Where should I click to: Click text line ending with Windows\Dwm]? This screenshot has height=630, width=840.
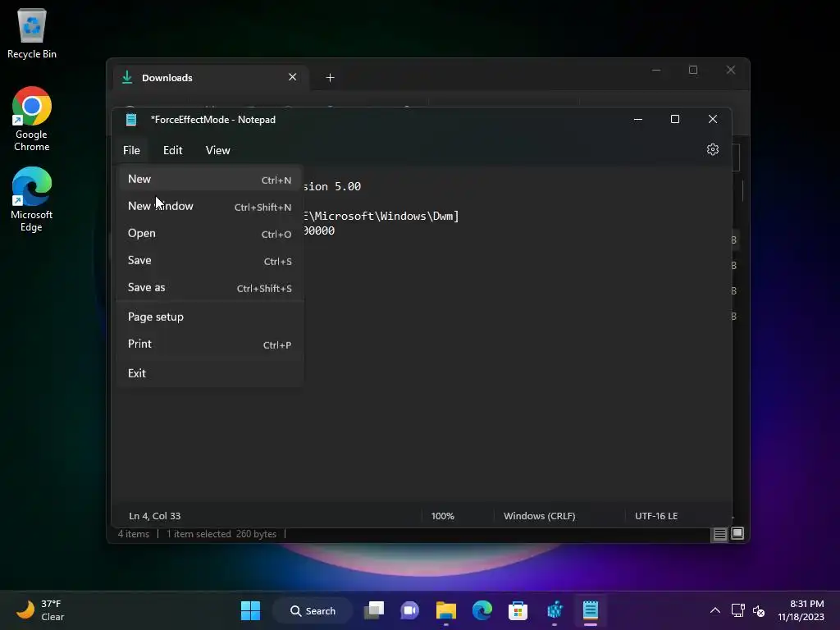[381, 217]
